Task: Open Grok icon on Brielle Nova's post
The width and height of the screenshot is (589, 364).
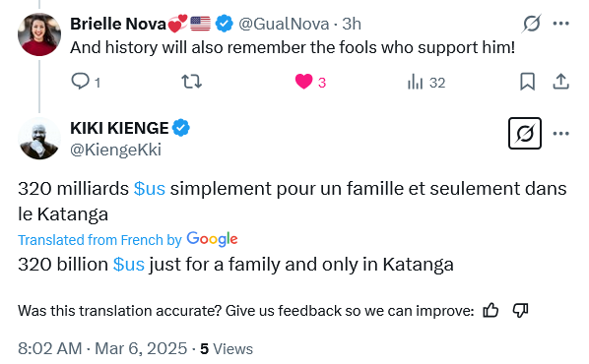Action: click(532, 24)
